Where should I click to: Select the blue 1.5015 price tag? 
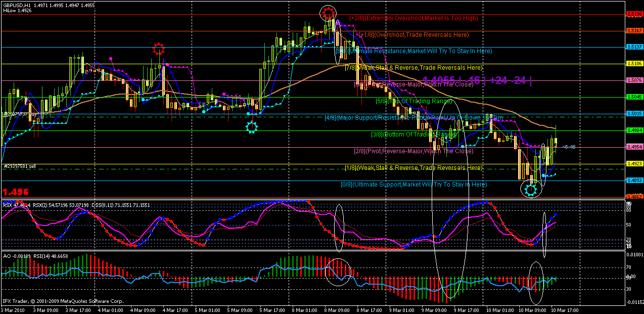click(634, 114)
